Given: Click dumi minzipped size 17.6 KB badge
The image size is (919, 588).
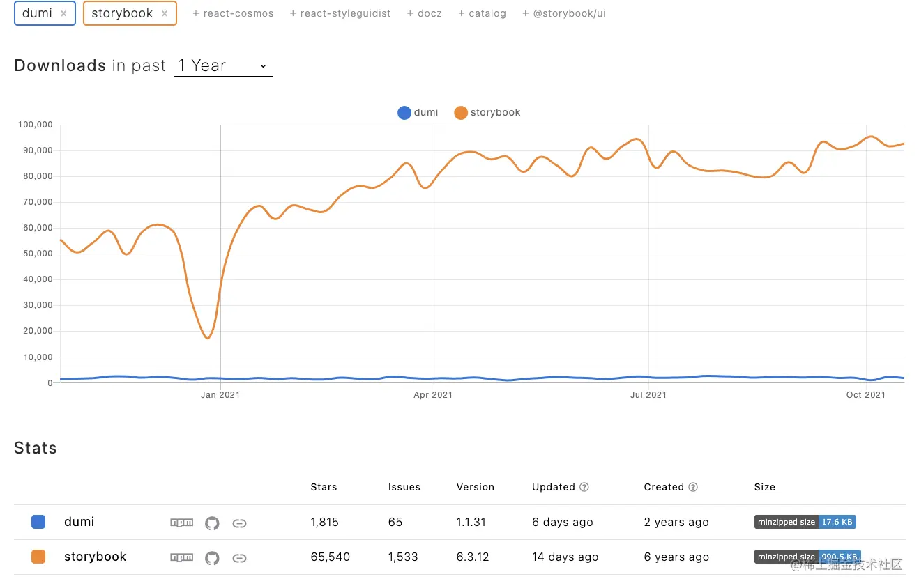Looking at the screenshot, I should 805,522.
